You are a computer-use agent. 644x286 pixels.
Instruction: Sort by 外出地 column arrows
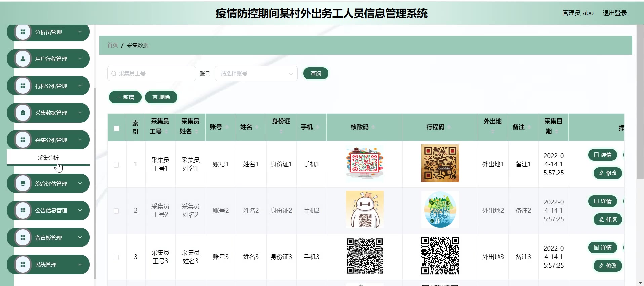(x=493, y=131)
